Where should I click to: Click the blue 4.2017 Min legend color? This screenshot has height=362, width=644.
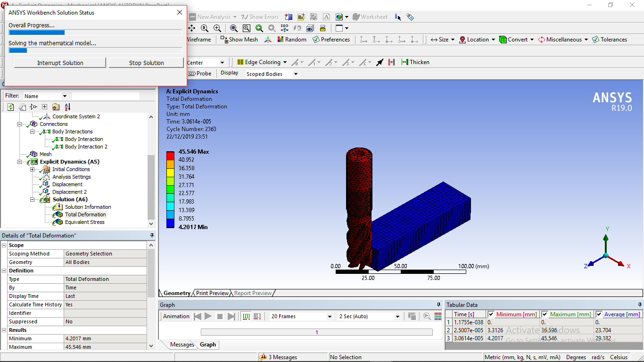click(170, 223)
